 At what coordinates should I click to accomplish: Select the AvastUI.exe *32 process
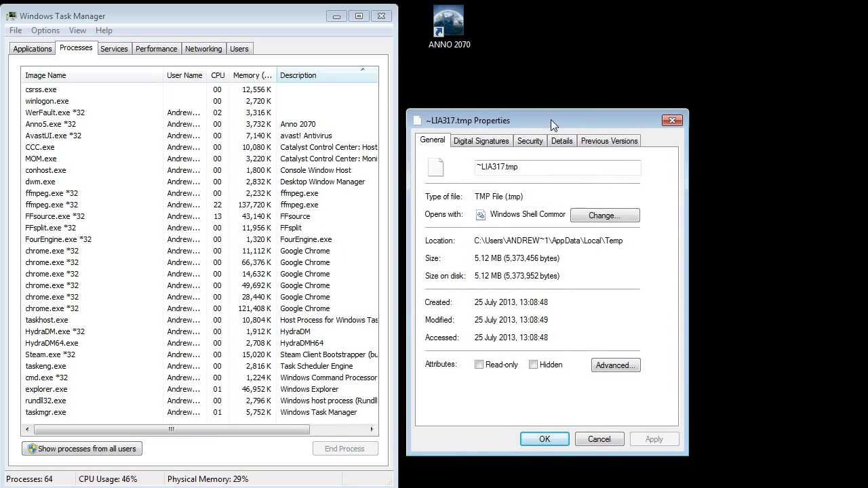click(x=199, y=136)
